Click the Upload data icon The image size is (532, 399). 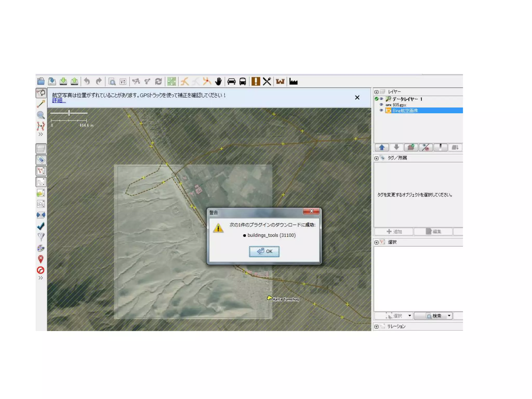click(74, 82)
